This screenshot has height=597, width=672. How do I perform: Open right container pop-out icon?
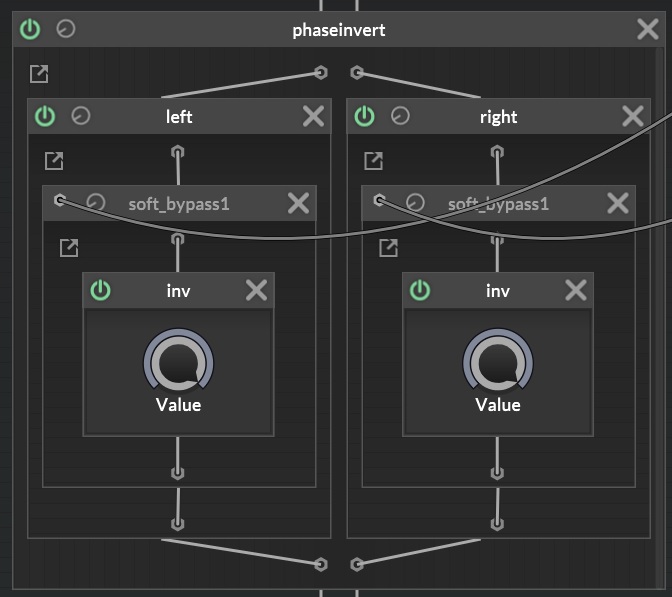coord(373,160)
